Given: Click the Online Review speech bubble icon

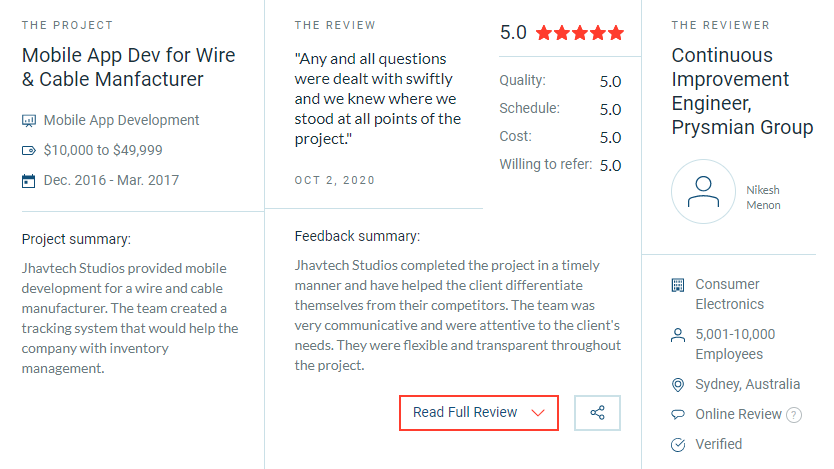Looking at the screenshot, I should (x=678, y=414).
